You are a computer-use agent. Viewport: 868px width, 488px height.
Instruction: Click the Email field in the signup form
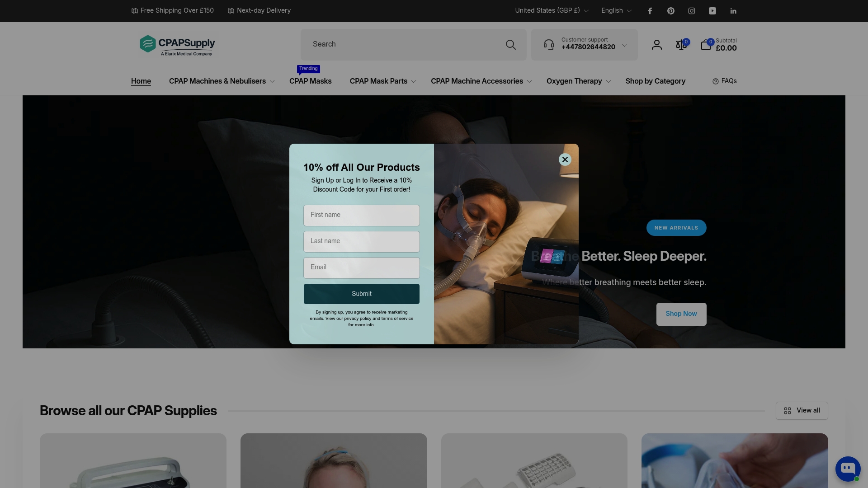click(x=361, y=268)
